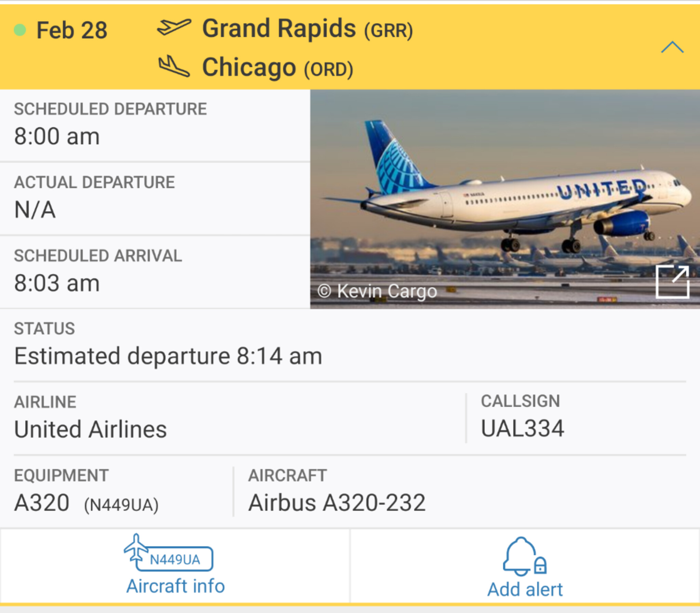The height and width of the screenshot is (613, 700).
Task: Click the Airbus A320-232 aircraft type
Action: 337,503
